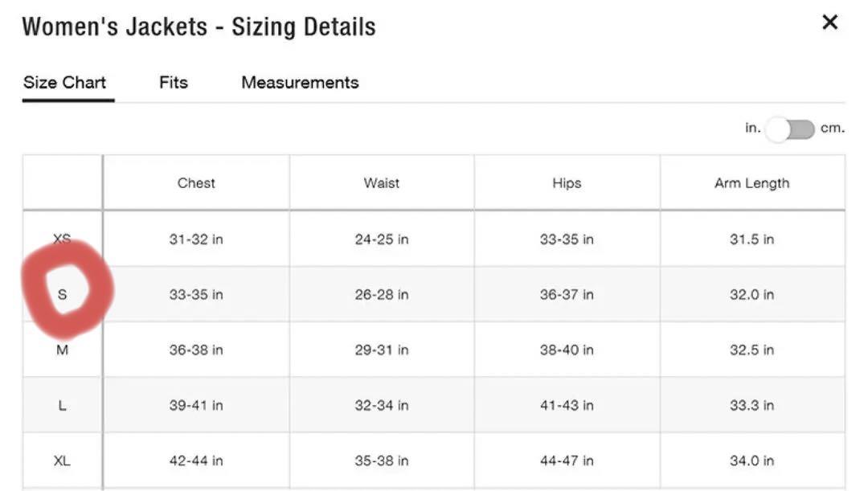868x491 pixels.
Task: Click the Waist column header
Action: tap(382, 183)
